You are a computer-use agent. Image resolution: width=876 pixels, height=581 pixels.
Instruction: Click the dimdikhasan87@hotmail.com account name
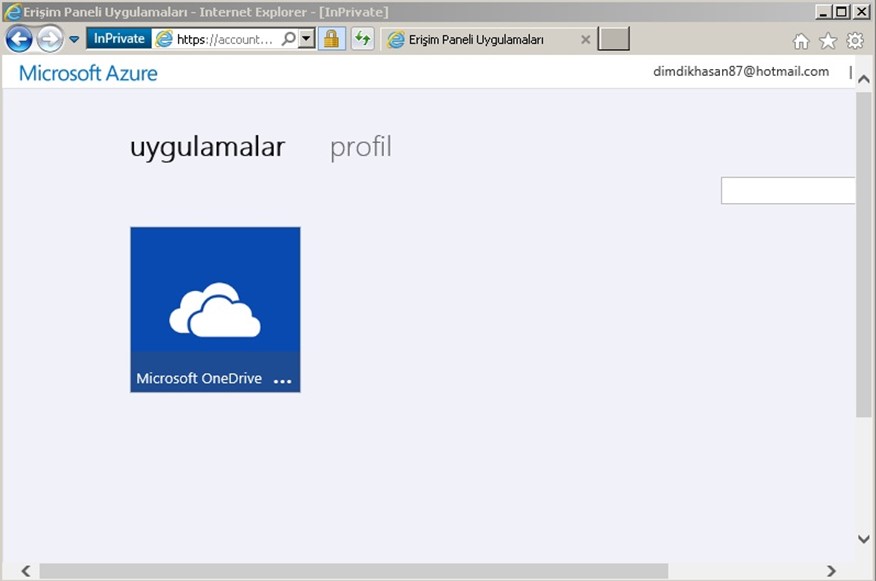pos(741,72)
